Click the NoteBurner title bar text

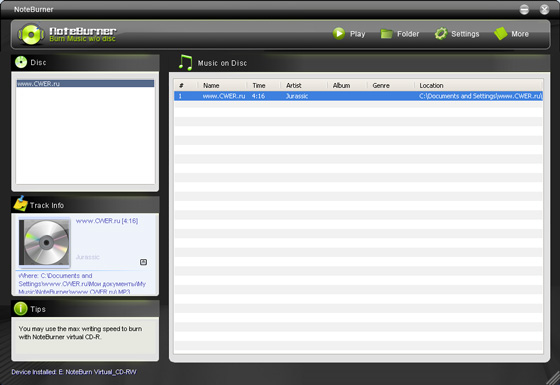(x=34, y=9)
